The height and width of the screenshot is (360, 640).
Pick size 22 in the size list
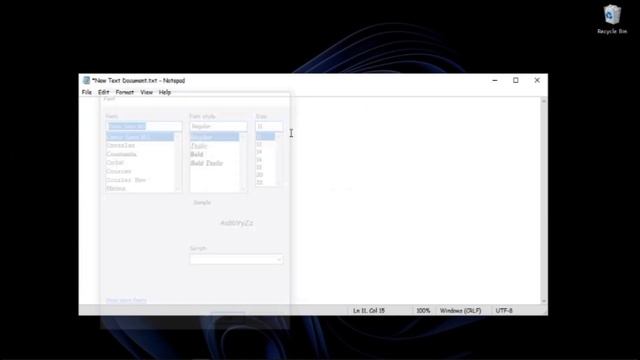[x=259, y=182]
